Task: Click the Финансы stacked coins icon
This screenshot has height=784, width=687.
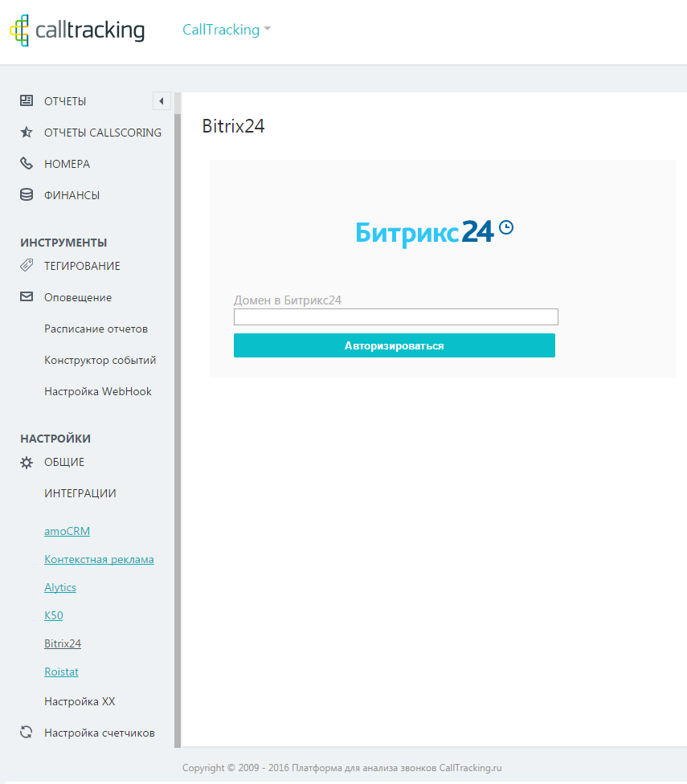Action: [25, 194]
